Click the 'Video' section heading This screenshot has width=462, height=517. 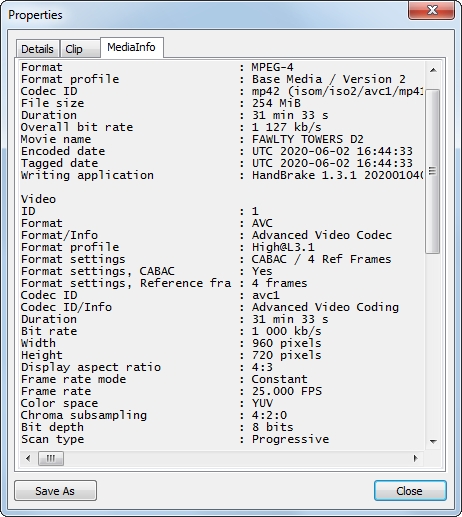click(38, 199)
